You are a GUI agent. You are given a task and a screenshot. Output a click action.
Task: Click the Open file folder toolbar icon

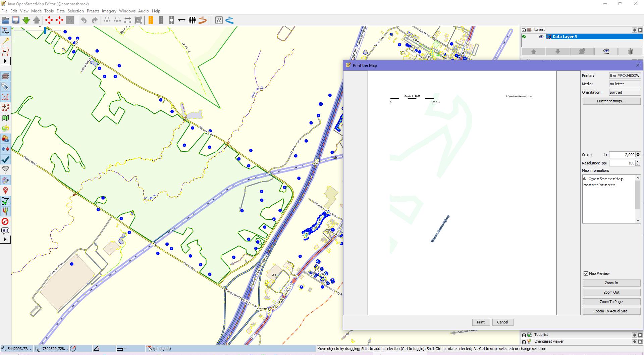[x=5, y=20]
